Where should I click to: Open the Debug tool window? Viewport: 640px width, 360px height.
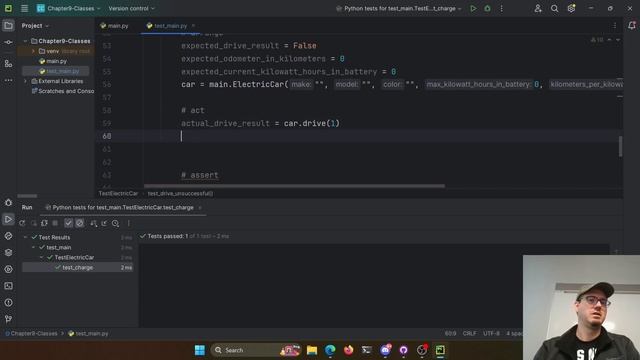pyautogui.click(x=8, y=202)
